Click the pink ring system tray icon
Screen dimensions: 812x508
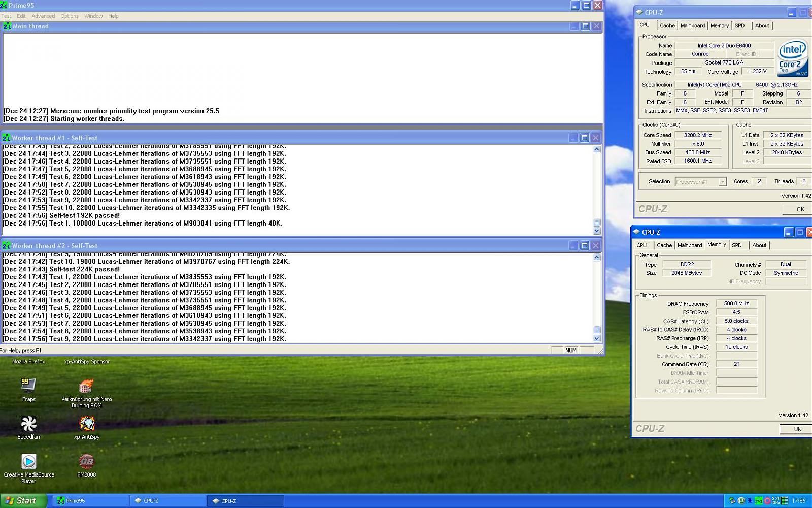pyautogui.click(x=767, y=501)
